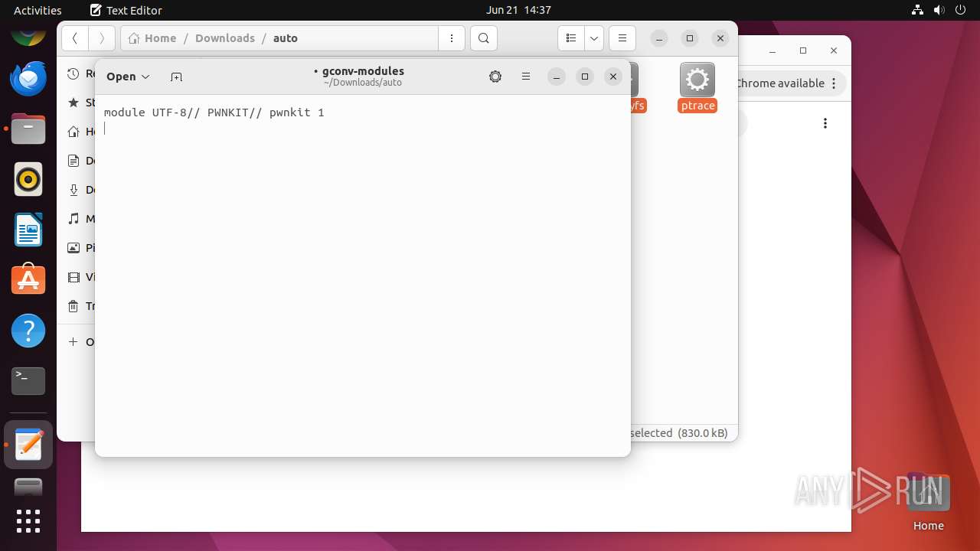
Task: Launch Rhythmbox from the dock
Action: point(28,179)
